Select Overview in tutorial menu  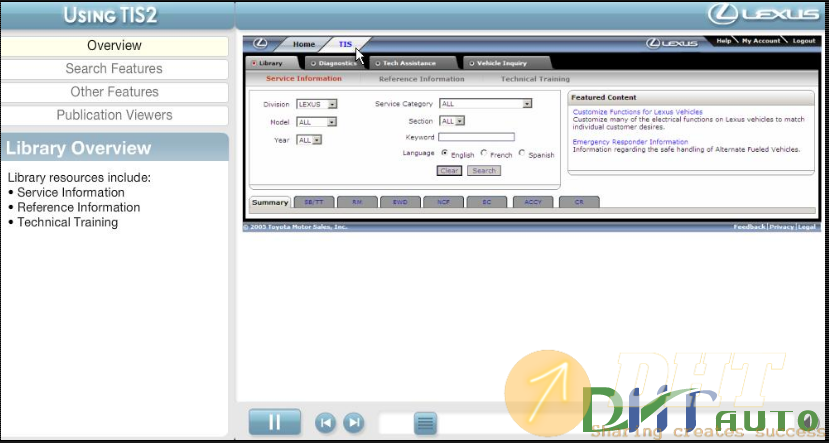(114, 46)
